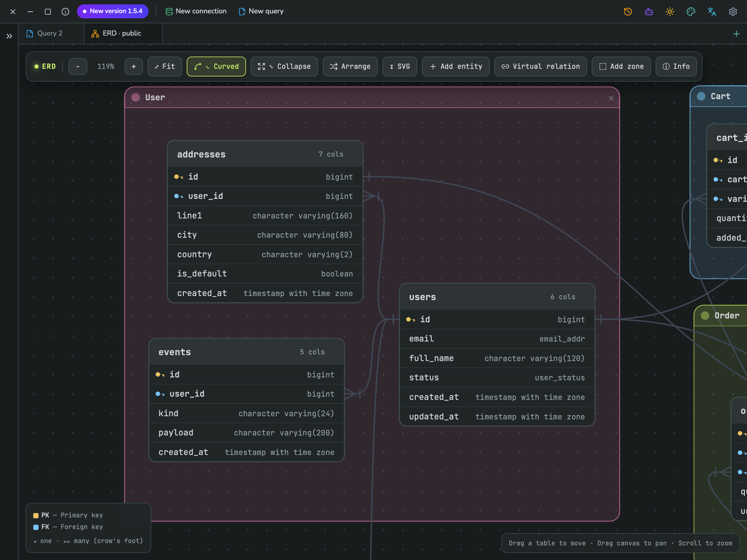The height and width of the screenshot is (560, 747).
Task: Auto Arrange the diagram
Action: tap(350, 66)
